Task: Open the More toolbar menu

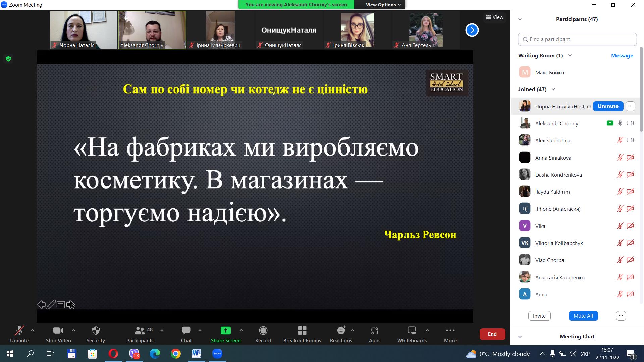Action: click(x=450, y=331)
